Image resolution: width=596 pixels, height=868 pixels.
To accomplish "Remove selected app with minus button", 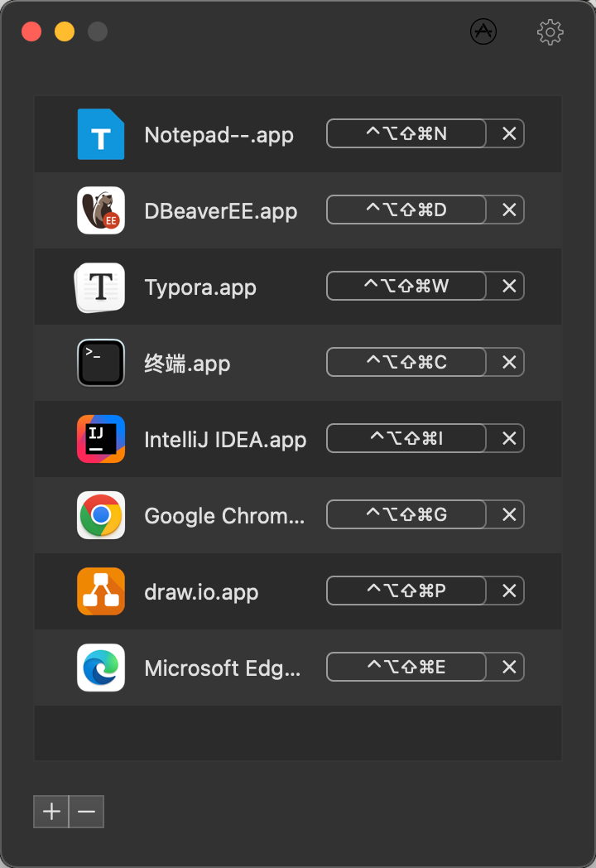I will (86, 812).
